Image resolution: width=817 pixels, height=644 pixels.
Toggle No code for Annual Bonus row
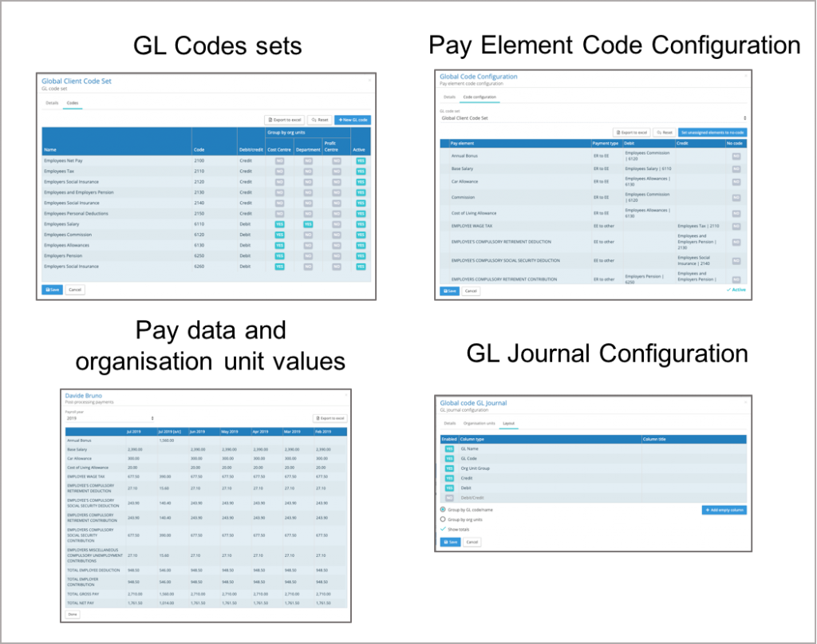pos(736,156)
